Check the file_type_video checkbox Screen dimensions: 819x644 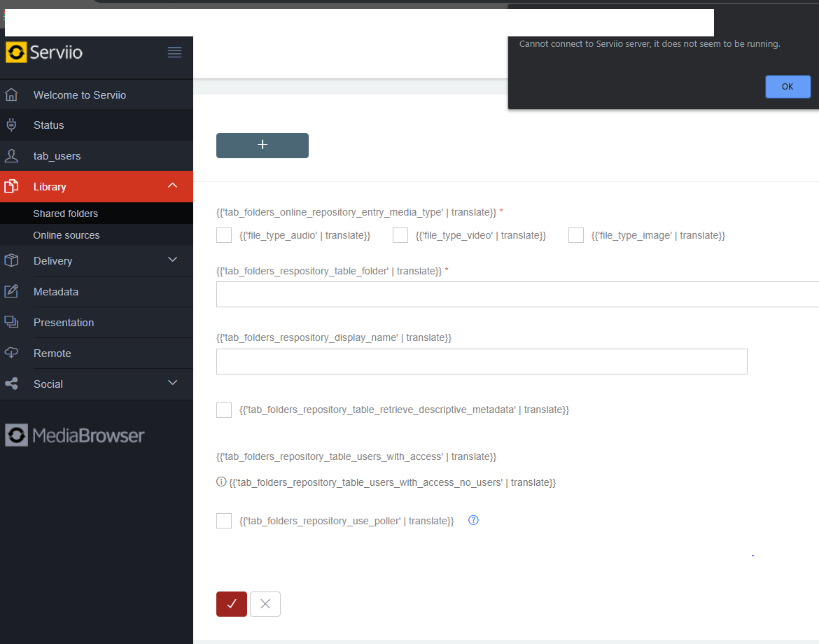pyautogui.click(x=400, y=235)
